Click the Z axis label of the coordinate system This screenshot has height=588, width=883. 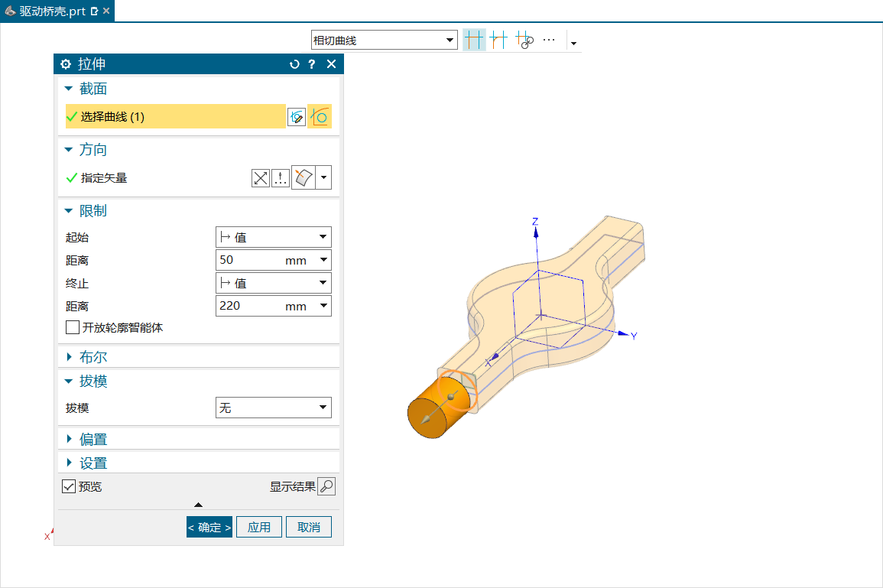tap(536, 221)
